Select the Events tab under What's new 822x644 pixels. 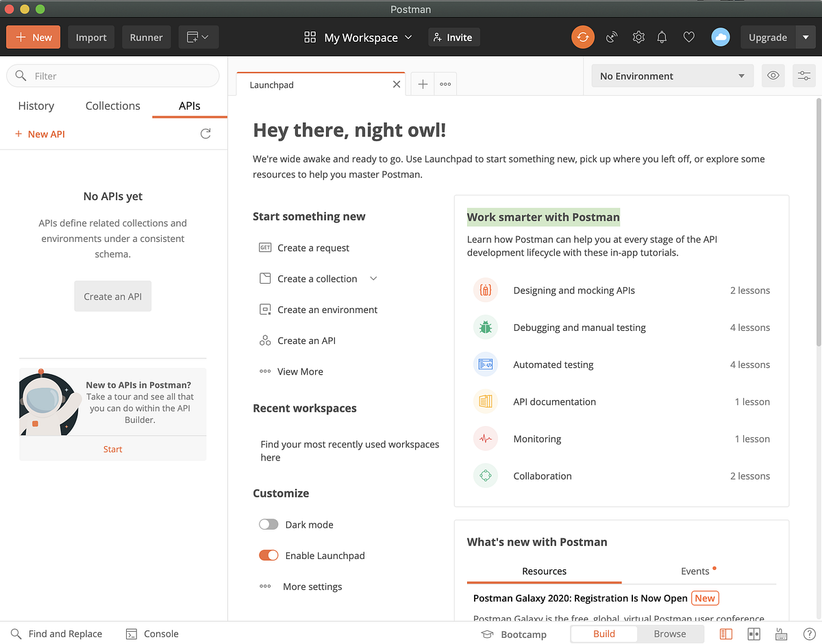pos(695,570)
